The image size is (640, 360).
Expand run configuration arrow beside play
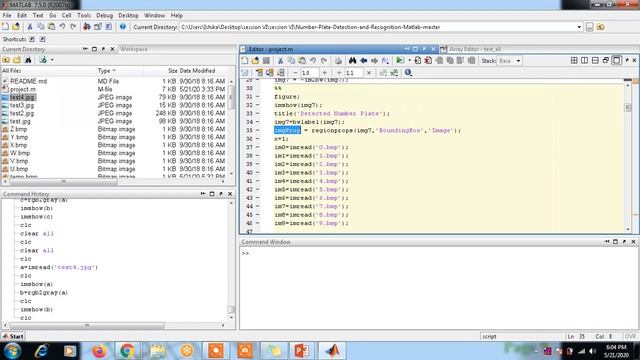pyautogui.click(x=409, y=61)
